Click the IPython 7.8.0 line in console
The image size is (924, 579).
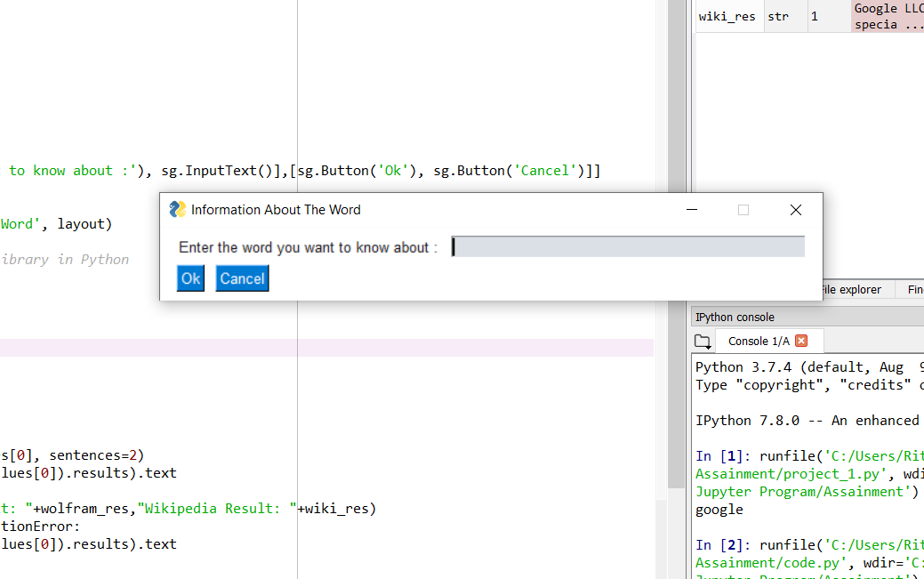tap(807, 421)
